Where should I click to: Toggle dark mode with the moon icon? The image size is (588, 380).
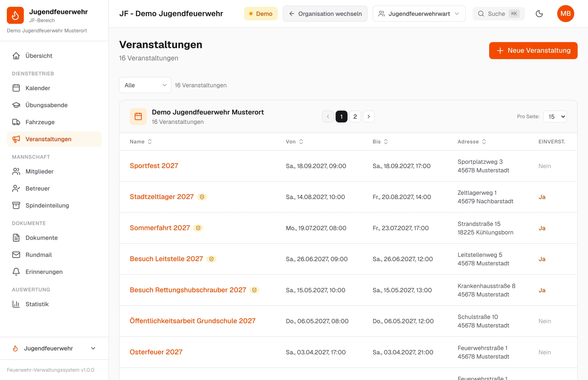tap(539, 14)
